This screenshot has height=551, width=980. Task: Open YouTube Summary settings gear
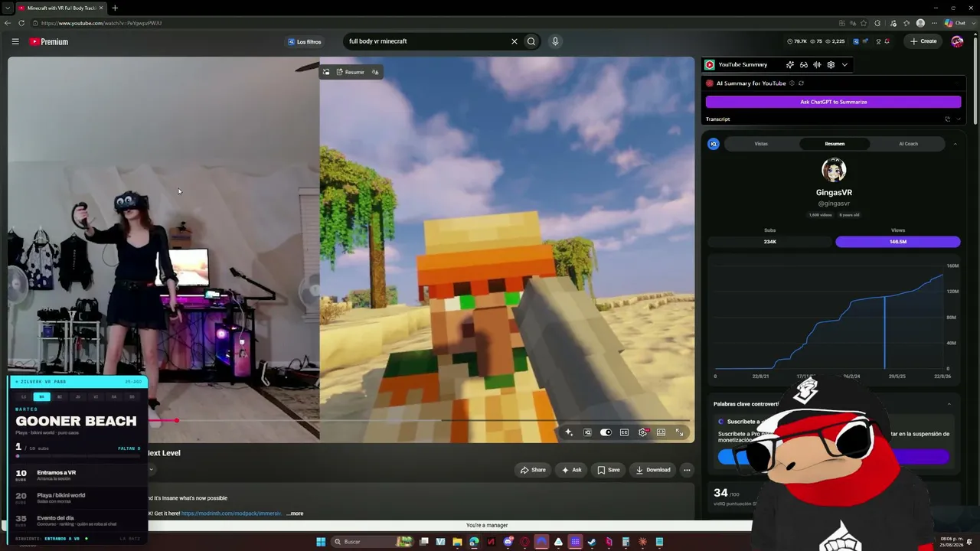point(831,65)
